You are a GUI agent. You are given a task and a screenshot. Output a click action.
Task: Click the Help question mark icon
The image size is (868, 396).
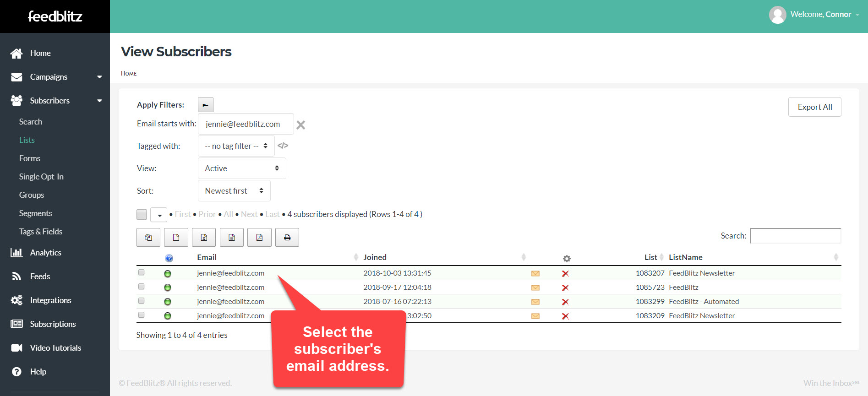[16, 372]
